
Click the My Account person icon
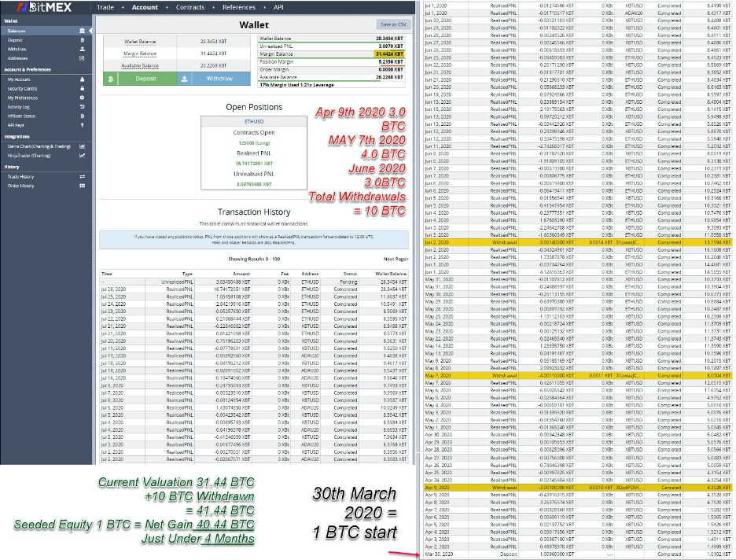point(82,79)
